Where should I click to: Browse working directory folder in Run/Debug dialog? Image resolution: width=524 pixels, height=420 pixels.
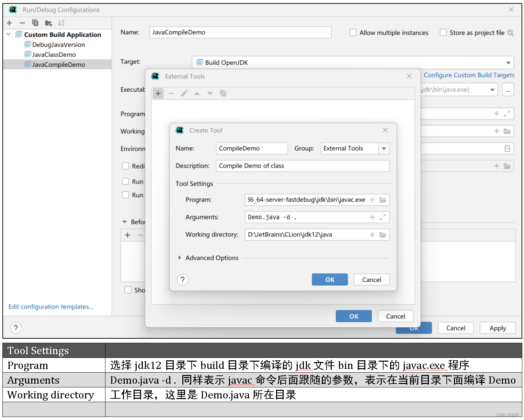pos(507,131)
